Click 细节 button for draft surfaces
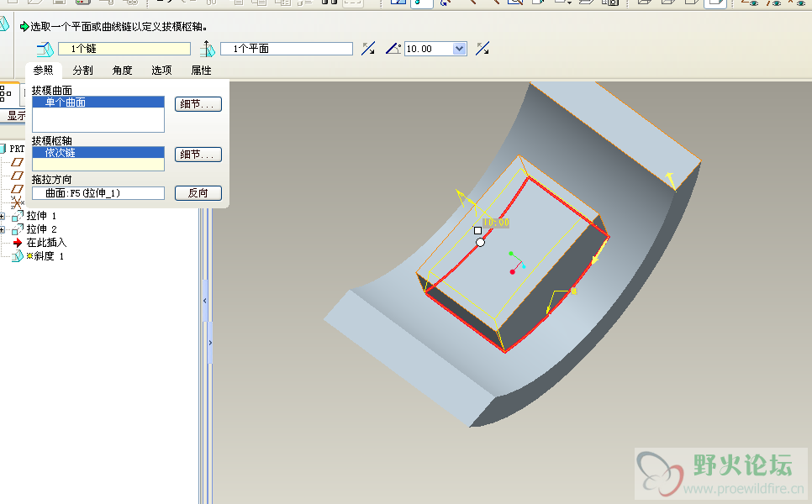812x504 pixels. [198, 104]
